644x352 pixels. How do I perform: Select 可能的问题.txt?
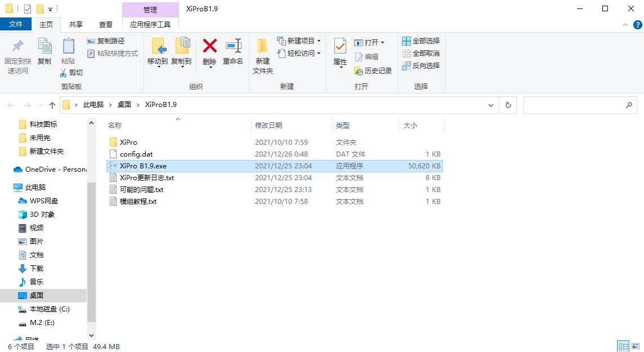coord(274,190)
